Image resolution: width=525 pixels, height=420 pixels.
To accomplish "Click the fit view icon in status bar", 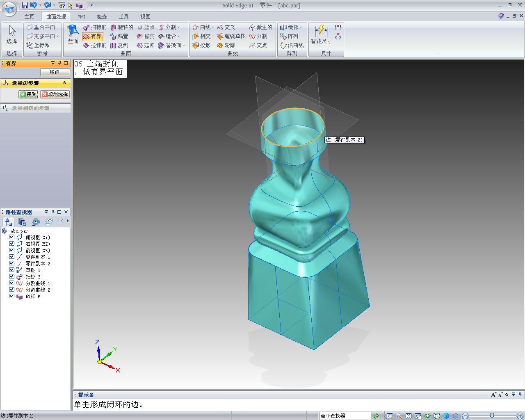I will click(409, 415).
